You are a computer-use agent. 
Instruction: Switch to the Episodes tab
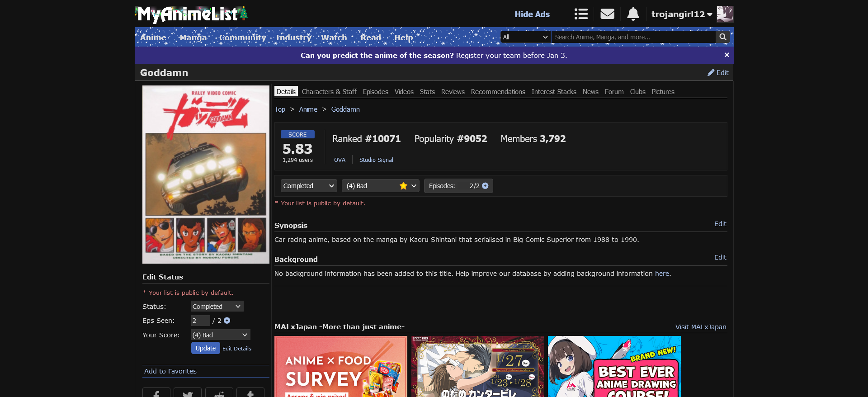pos(376,92)
